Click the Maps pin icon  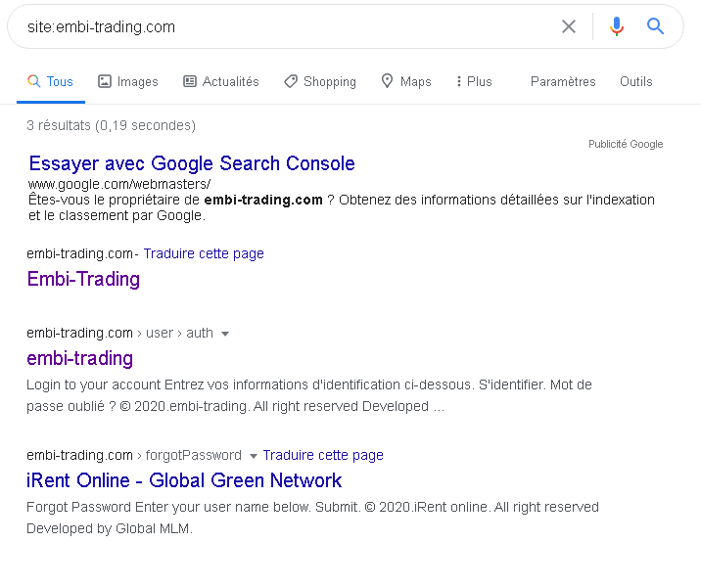point(387,81)
